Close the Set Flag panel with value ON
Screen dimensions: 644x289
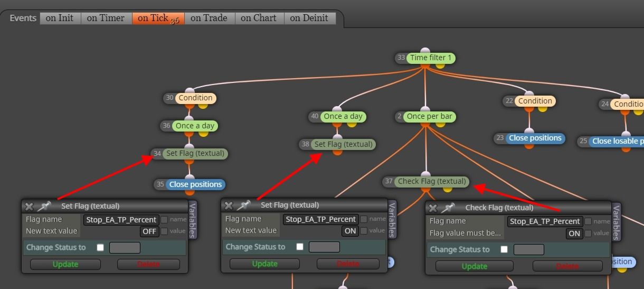pos(229,206)
